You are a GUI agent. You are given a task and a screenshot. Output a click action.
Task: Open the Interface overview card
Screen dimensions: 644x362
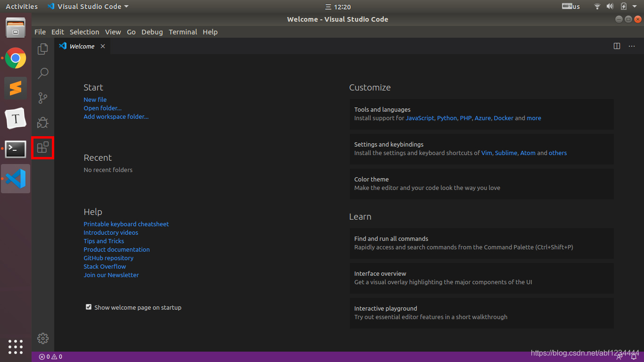(481, 278)
